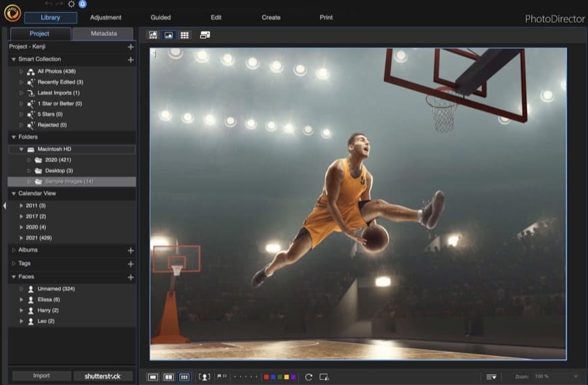This screenshot has width=588, height=385.
Task: Switch to the Adjustment tab
Action: pyautogui.click(x=105, y=18)
